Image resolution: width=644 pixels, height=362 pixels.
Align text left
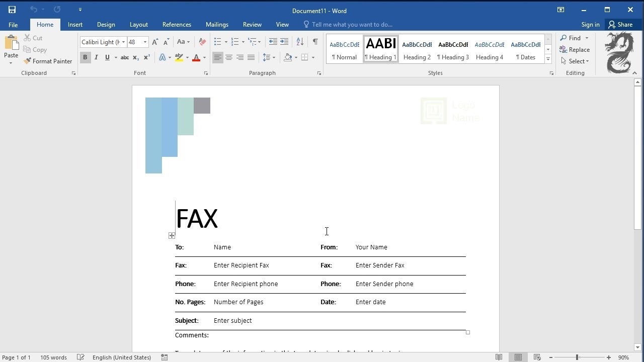click(217, 57)
